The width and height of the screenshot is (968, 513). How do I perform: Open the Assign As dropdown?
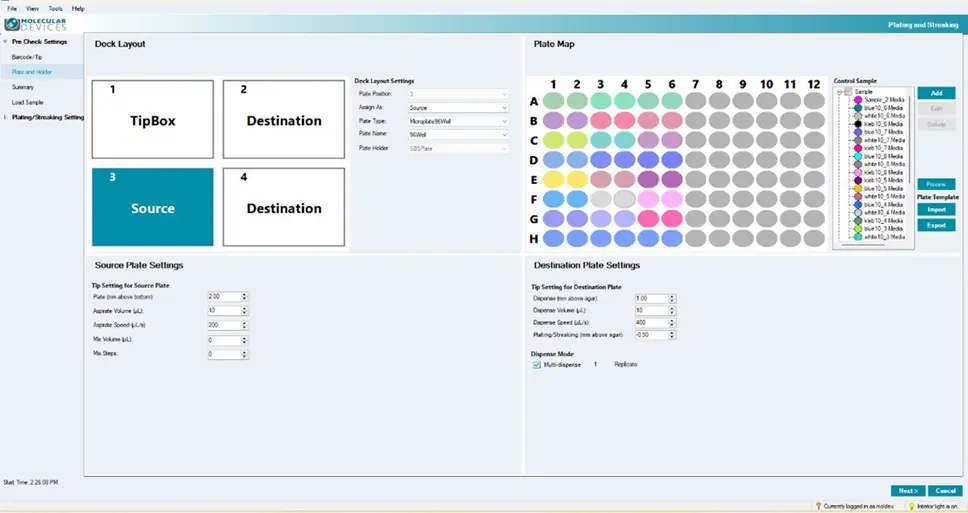[x=458, y=107]
